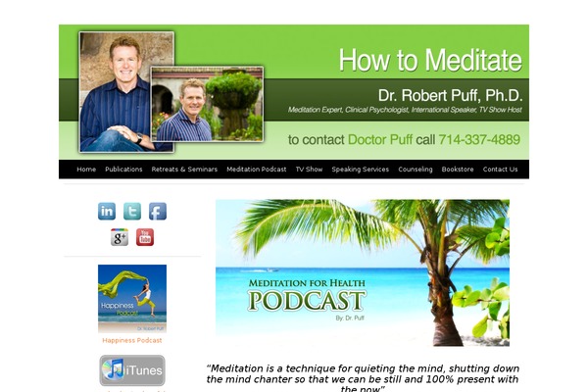Go to the Counseling page
Image resolution: width=588 pixels, height=392 pixels.
point(416,170)
